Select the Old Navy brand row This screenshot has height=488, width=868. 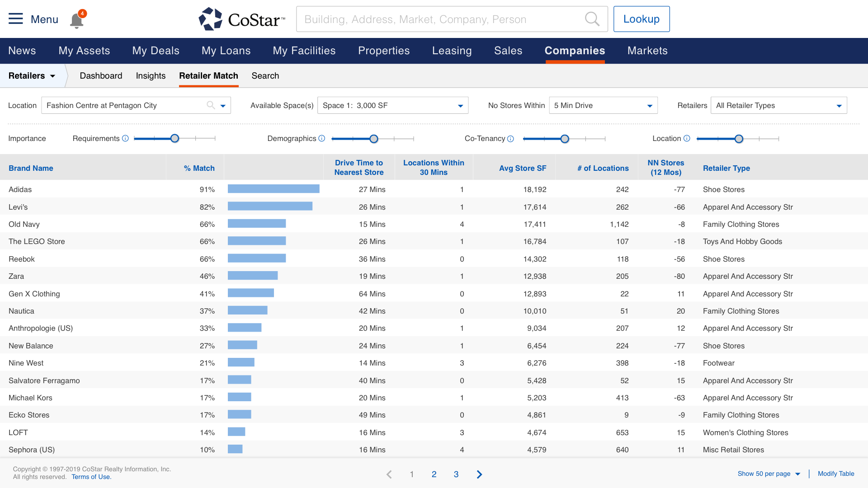[x=434, y=224]
